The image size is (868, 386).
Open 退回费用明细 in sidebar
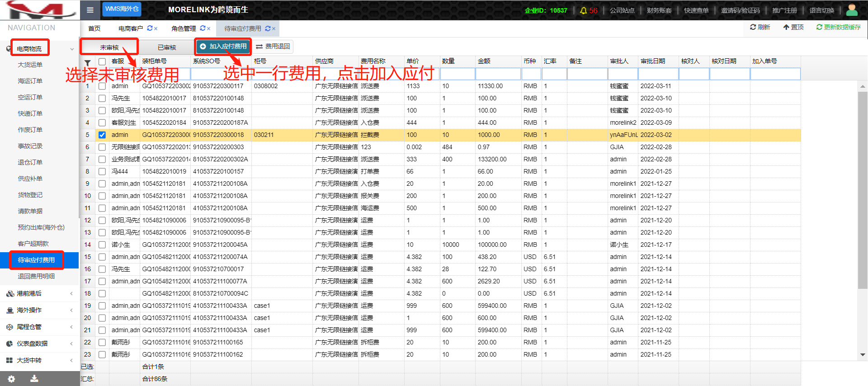tap(36, 276)
